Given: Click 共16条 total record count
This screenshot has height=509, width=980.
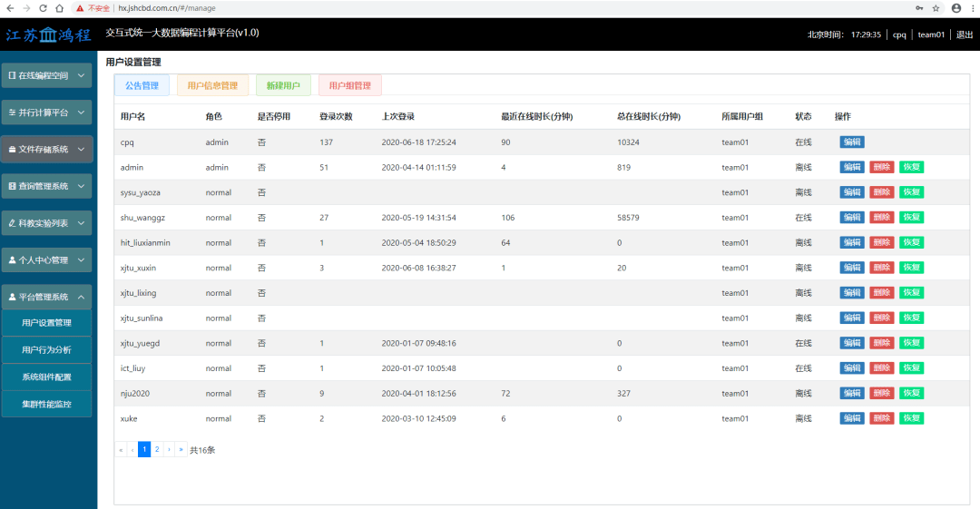Looking at the screenshot, I should 202,450.
